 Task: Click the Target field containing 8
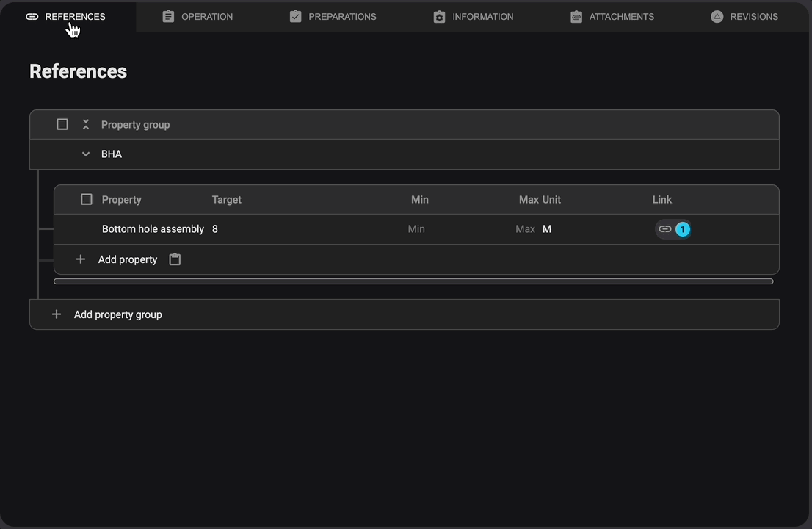point(214,228)
